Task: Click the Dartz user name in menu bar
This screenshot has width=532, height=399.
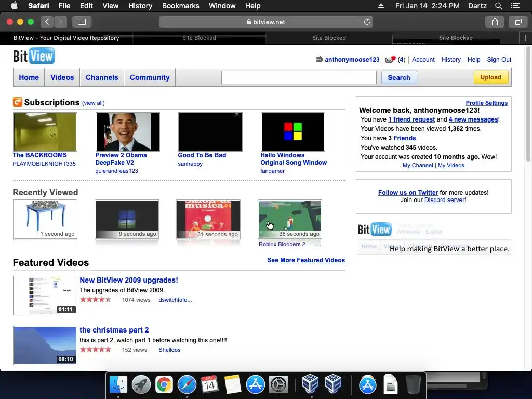Action: tap(477, 6)
